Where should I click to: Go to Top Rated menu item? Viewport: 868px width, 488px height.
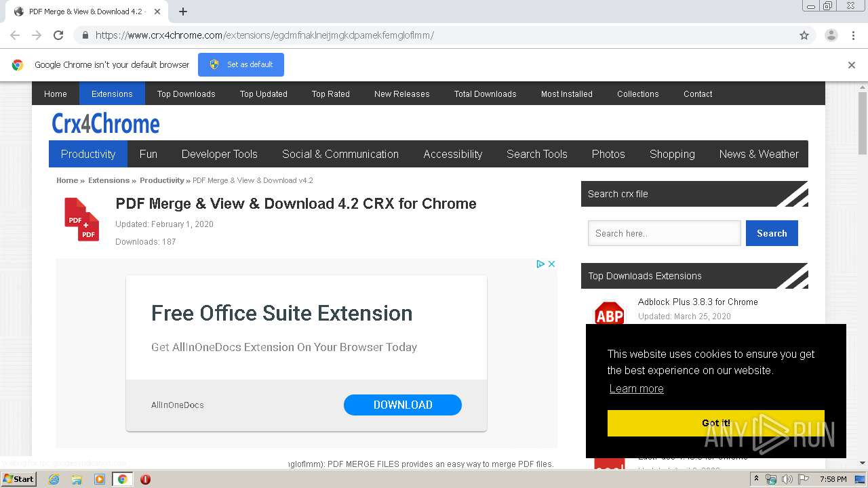point(331,94)
